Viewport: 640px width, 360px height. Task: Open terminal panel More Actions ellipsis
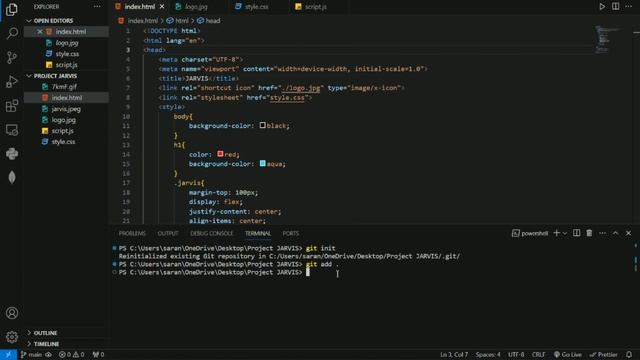pyautogui.click(x=602, y=233)
